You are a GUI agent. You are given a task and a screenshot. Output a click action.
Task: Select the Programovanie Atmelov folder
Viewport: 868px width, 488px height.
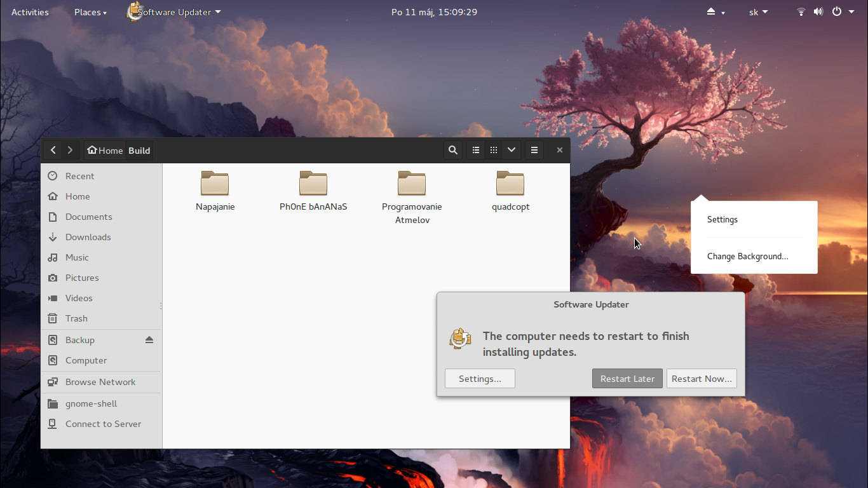(412, 197)
